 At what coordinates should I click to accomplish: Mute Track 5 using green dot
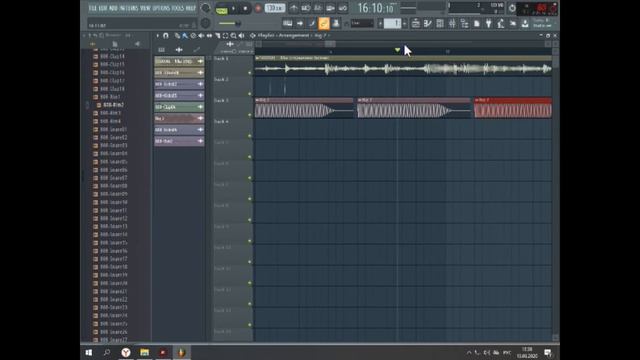click(x=250, y=157)
